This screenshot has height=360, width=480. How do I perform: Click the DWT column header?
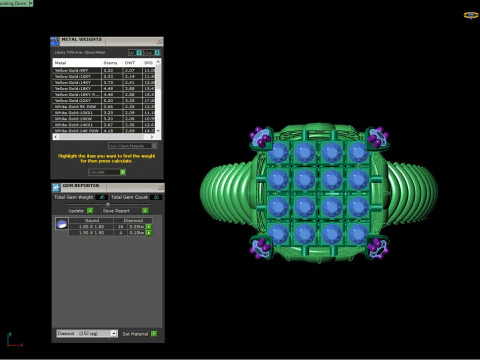pyautogui.click(x=133, y=63)
